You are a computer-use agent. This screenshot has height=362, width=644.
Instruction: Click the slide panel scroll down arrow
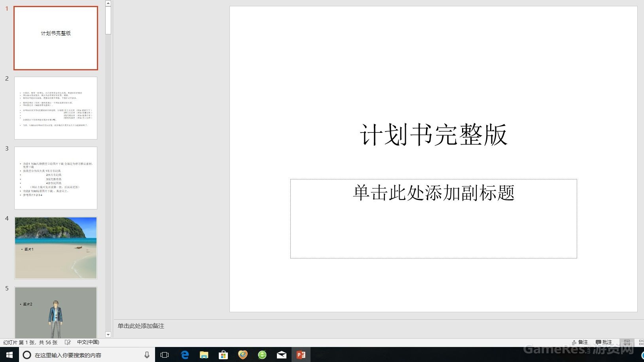click(x=108, y=335)
